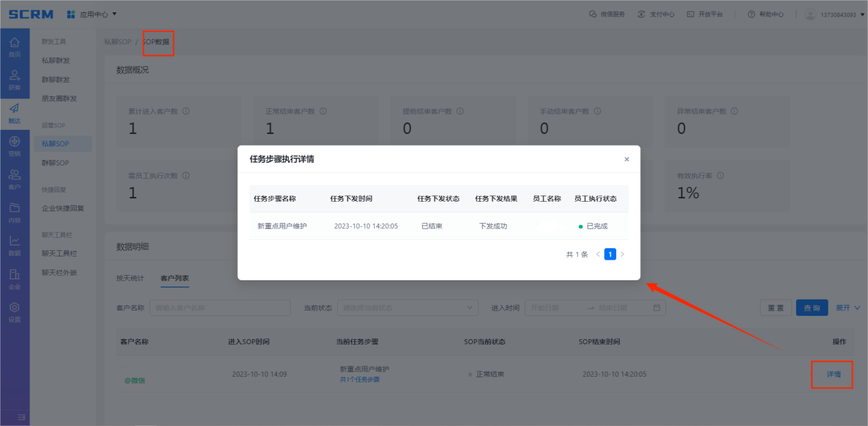
Task: Close the 任务步骤执行详情 dialog
Action: click(x=626, y=159)
